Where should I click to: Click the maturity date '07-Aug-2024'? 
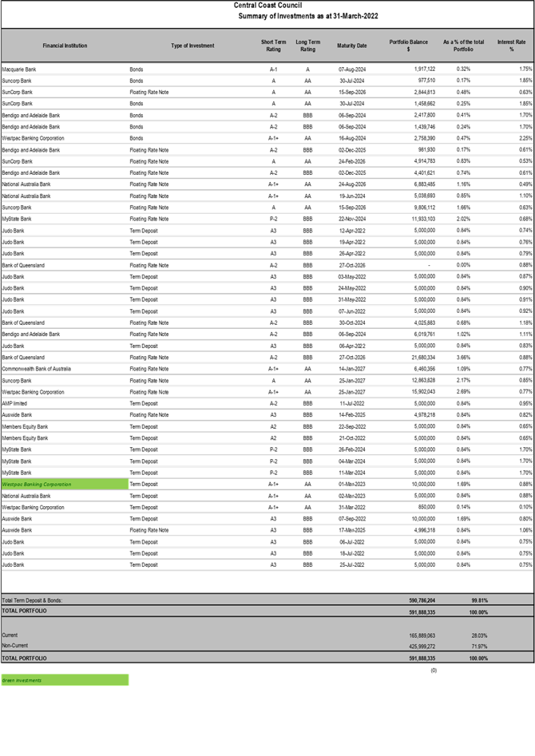point(352,69)
